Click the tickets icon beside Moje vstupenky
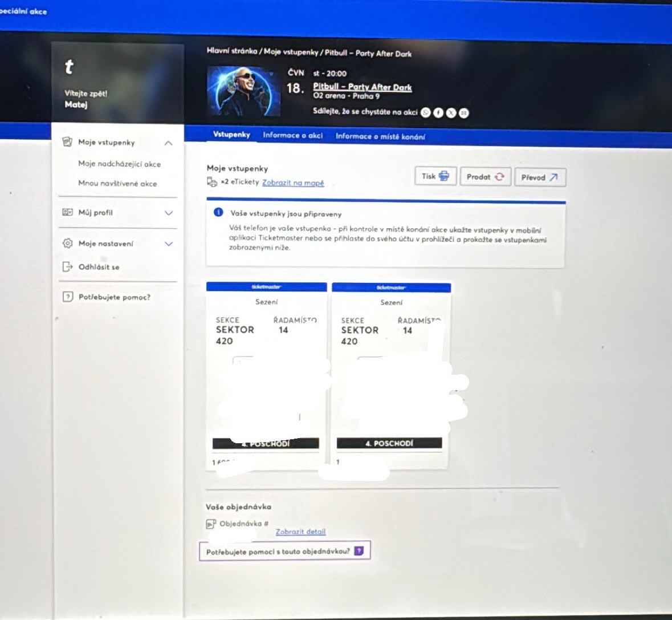Viewport: 672px width, 620px height. tap(67, 142)
